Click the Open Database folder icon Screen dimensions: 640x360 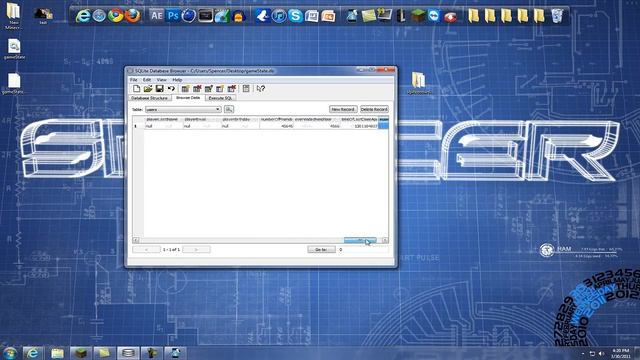click(x=148, y=89)
